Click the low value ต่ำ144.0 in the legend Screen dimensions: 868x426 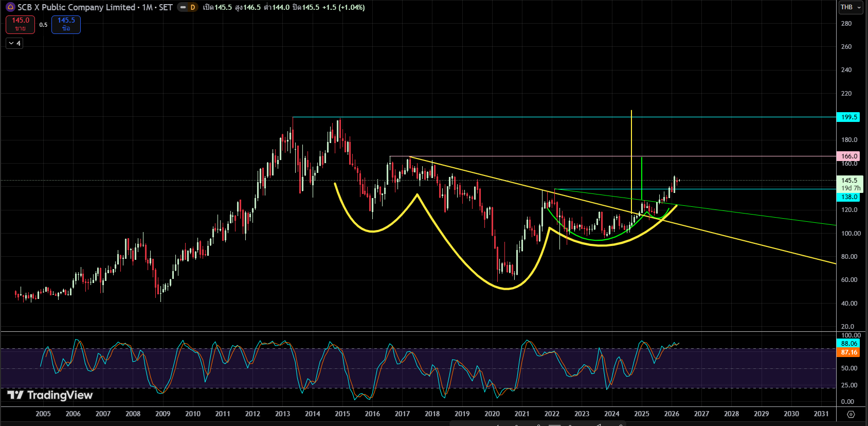tap(277, 7)
